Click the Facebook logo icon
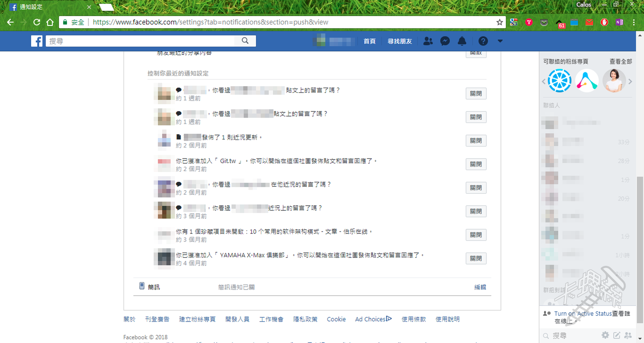 point(37,41)
